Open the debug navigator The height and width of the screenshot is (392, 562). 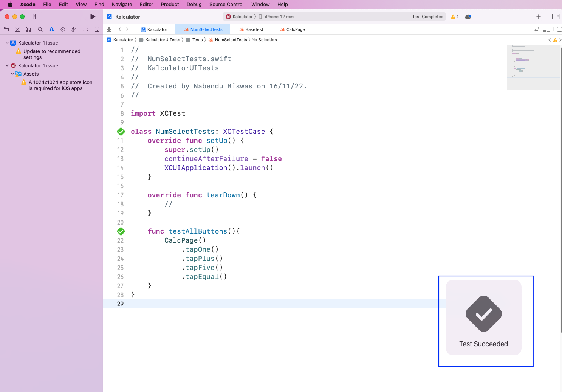click(x=74, y=29)
